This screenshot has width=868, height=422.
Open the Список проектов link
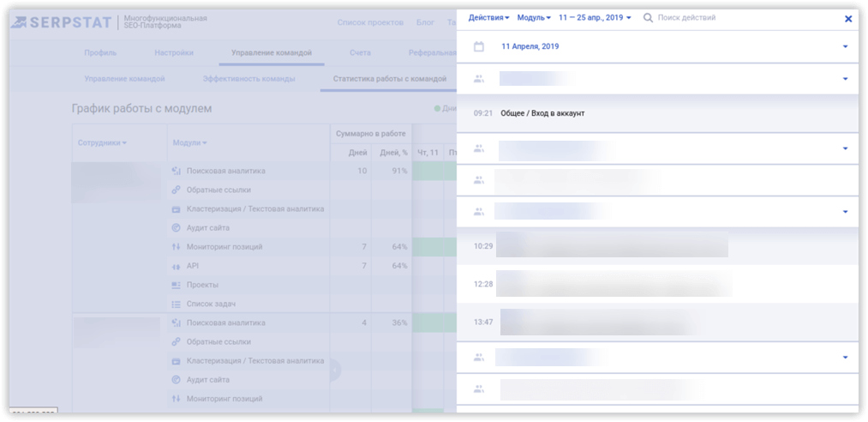click(370, 22)
